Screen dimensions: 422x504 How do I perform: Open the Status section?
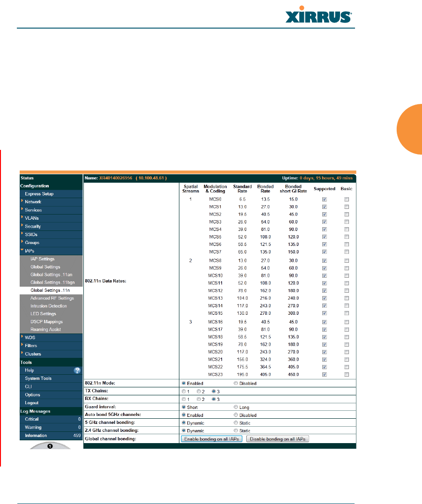pyautogui.click(x=27, y=178)
